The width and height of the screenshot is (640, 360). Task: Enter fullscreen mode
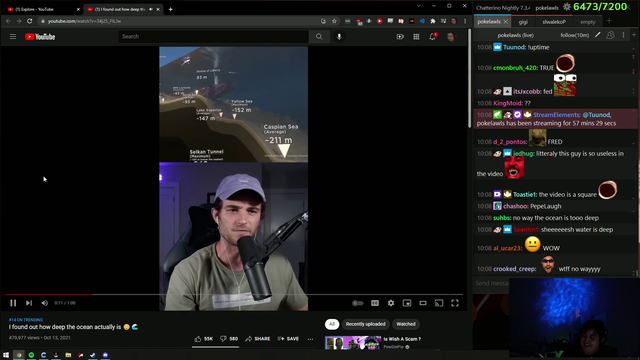pyautogui.click(x=455, y=303)
